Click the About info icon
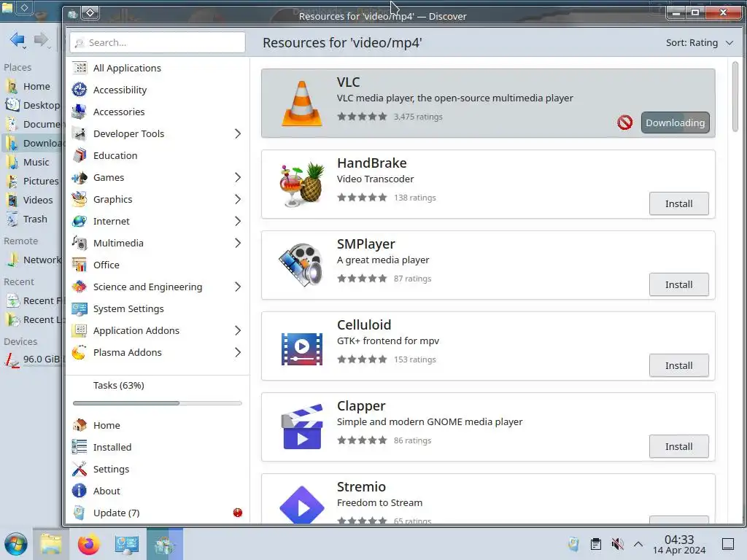The width and height of the screenshot is (747, 560). click(80, 491)
